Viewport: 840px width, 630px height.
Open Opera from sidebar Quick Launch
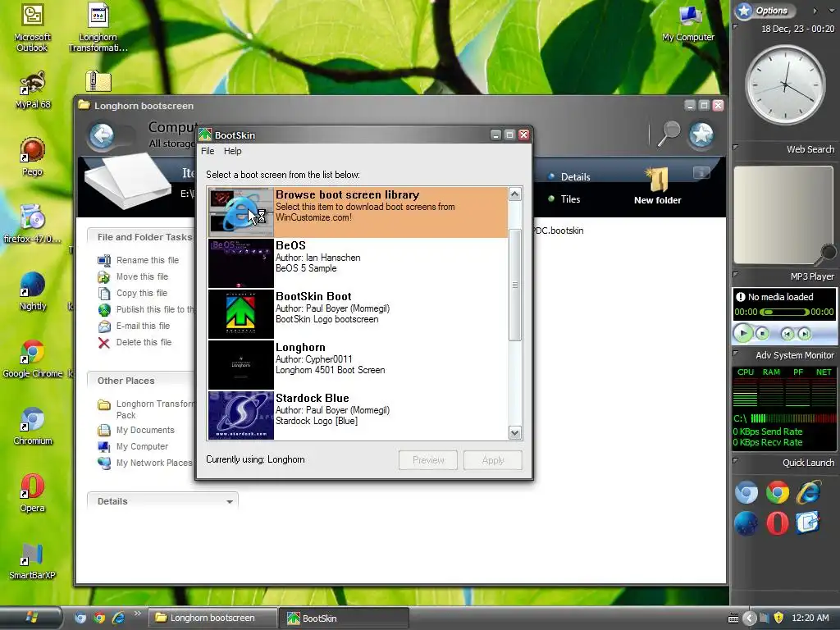(778, 523)
